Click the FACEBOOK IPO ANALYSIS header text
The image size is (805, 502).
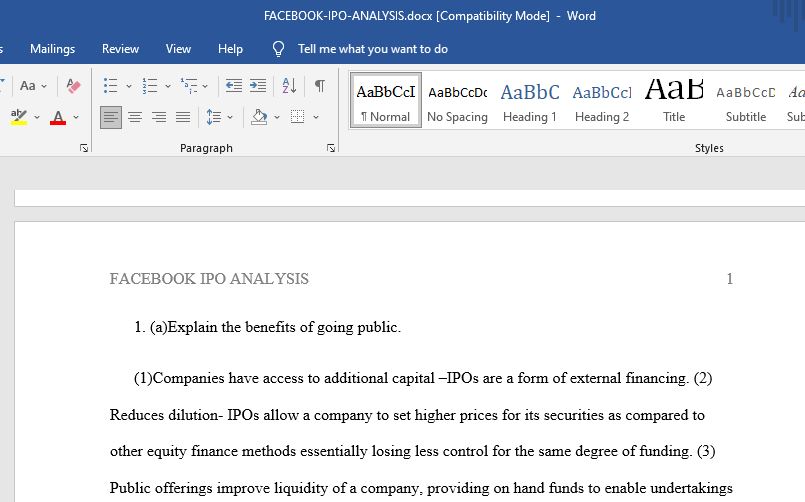(209, 279)
